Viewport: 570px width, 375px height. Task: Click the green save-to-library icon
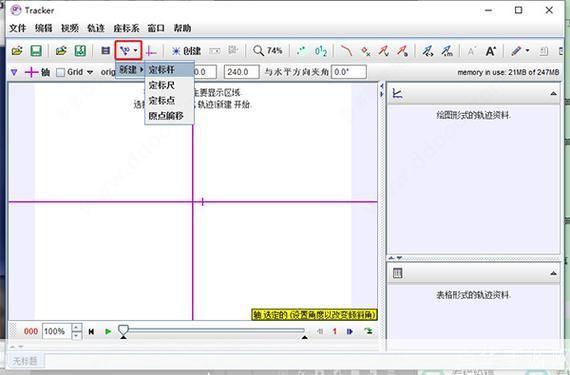click(80, 51)
